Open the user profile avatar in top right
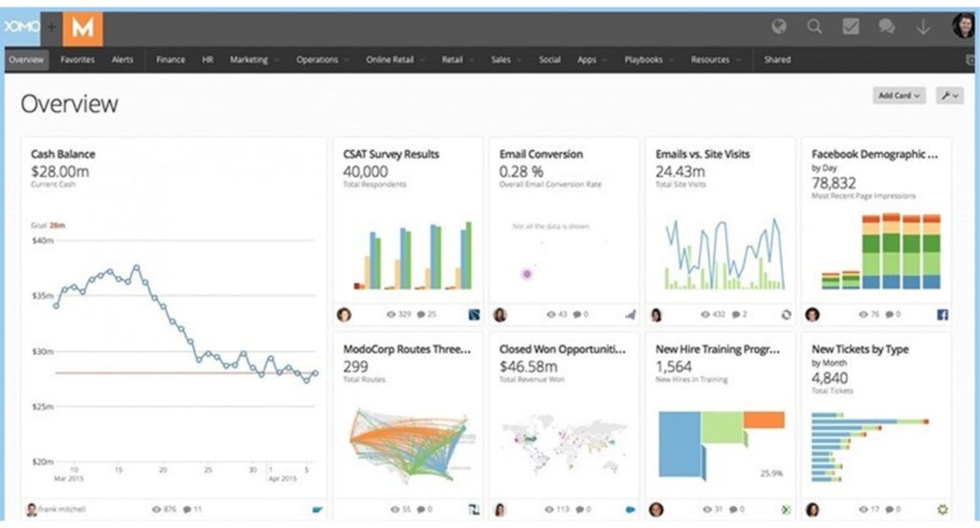980x528 pixels. pyautogui.click(x=963, y=27)
